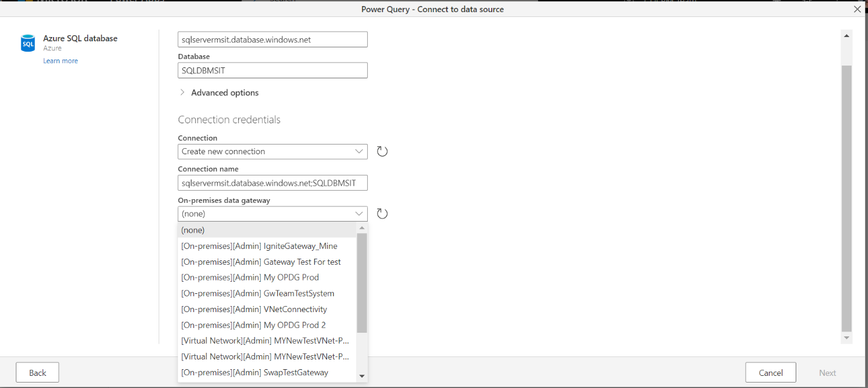Open the Connection dropdown
The height and width of the screenshot is (388, 868).
(272, 151)
